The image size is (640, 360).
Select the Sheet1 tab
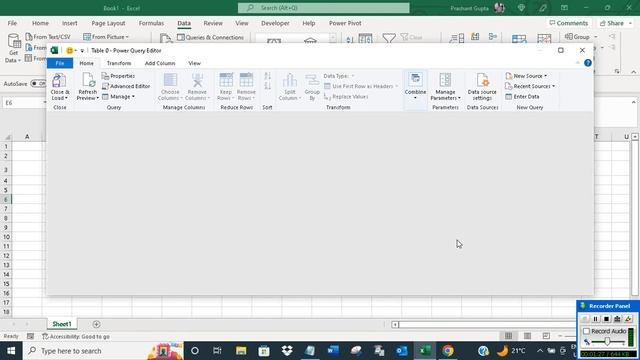pos(62,324)
